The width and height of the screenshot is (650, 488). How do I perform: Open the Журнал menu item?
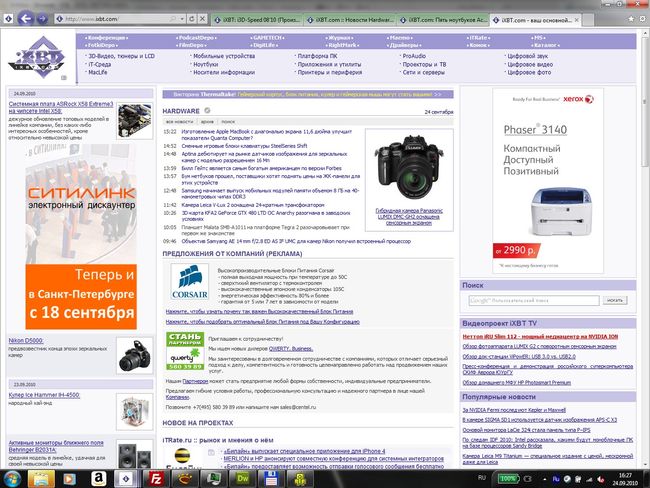point(340,38)
